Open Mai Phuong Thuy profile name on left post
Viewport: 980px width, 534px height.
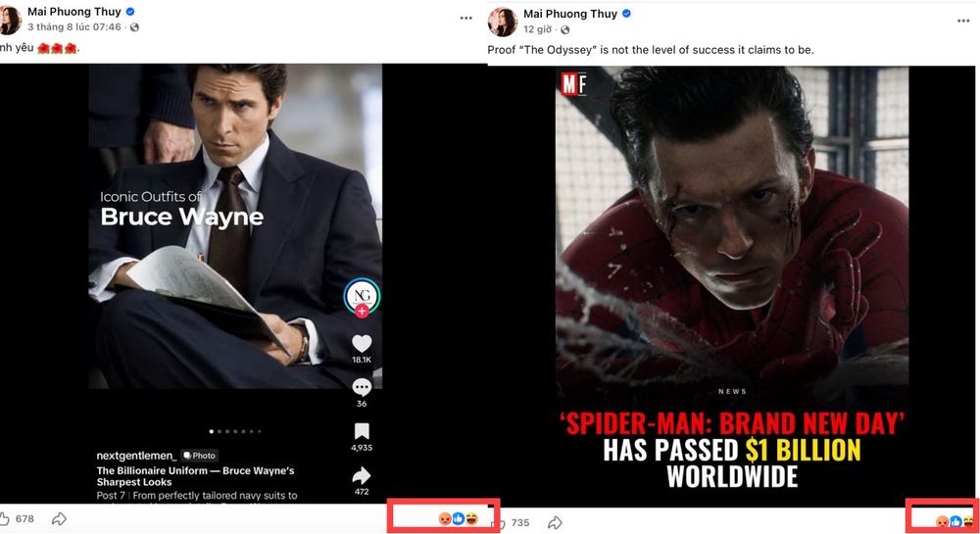[x=75, y=11]
